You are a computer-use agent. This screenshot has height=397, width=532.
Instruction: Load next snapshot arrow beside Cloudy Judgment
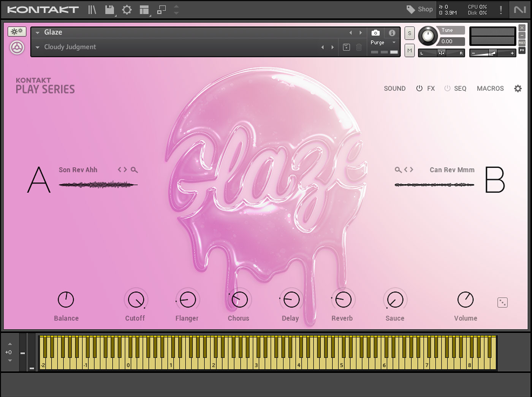[332, 47]
